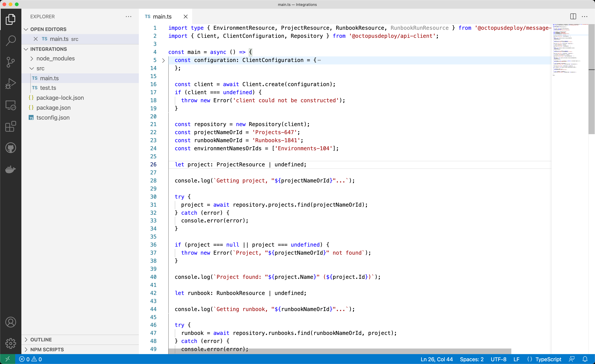Open the Extensions view
Viewport: 595px width, 364px height.
11,127
